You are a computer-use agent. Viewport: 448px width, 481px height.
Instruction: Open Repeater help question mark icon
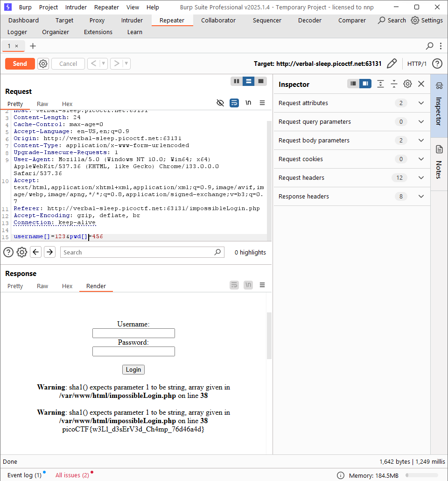(x=437, y=64)
